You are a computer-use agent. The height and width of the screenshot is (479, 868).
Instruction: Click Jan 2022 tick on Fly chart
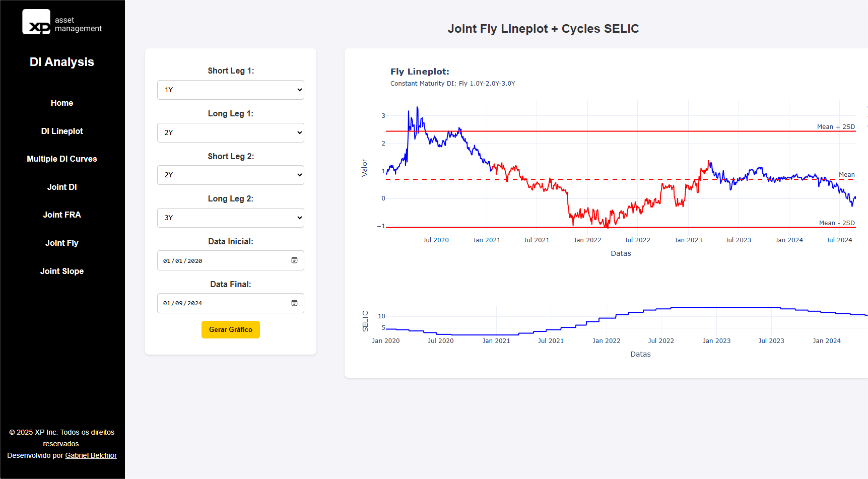[x=587, y=240]
